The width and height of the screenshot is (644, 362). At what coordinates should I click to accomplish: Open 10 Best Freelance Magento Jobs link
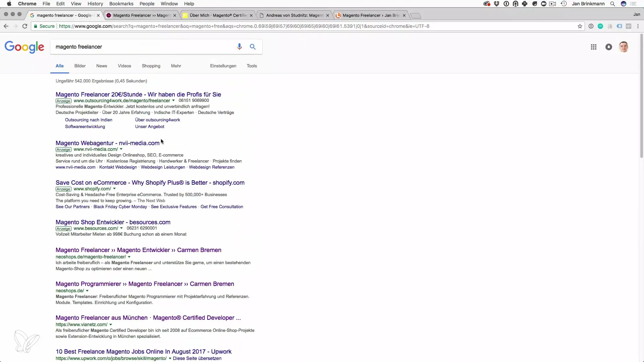144,352
